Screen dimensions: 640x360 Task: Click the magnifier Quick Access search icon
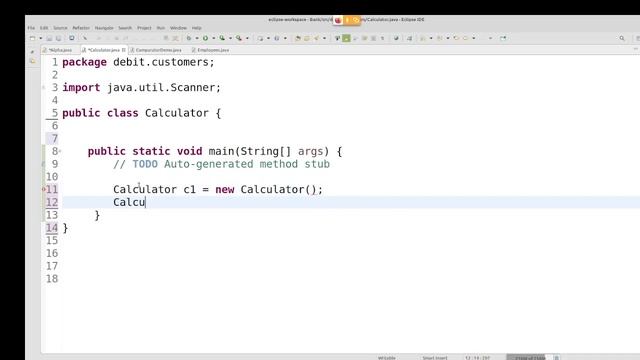[622, 38]
